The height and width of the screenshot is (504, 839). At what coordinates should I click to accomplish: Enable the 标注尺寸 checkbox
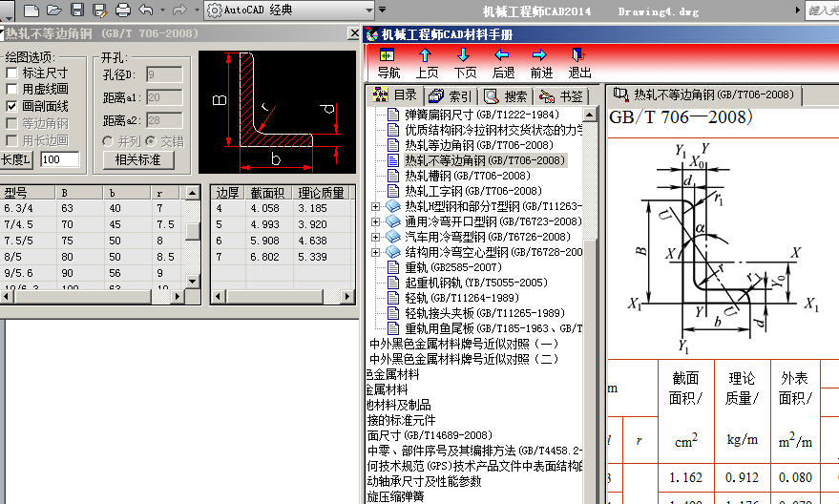tap(12, 72)
